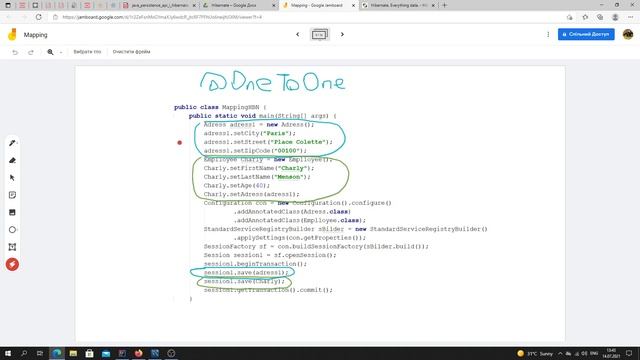Open the Jamboard more options menu

(548, 35)
